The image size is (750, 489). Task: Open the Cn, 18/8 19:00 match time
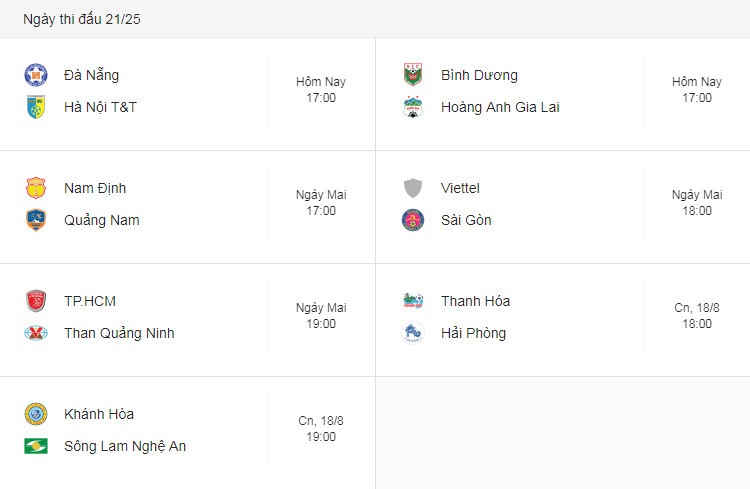click(x=321, y=428)
